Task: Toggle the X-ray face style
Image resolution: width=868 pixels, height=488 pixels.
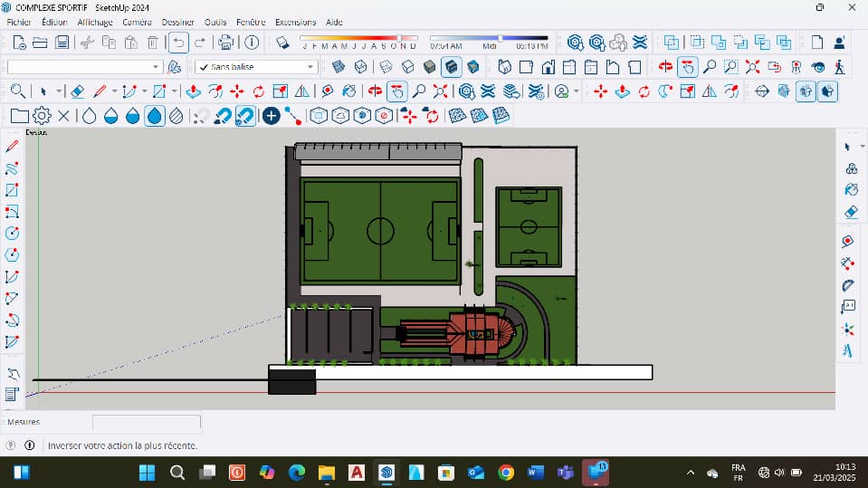Action: (339, 66)
